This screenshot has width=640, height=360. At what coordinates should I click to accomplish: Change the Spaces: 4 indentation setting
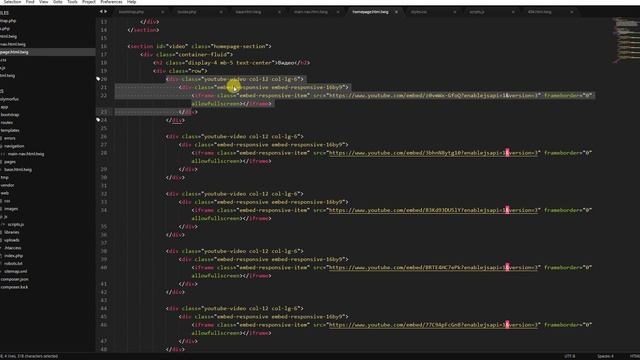(x=605, y=356)
